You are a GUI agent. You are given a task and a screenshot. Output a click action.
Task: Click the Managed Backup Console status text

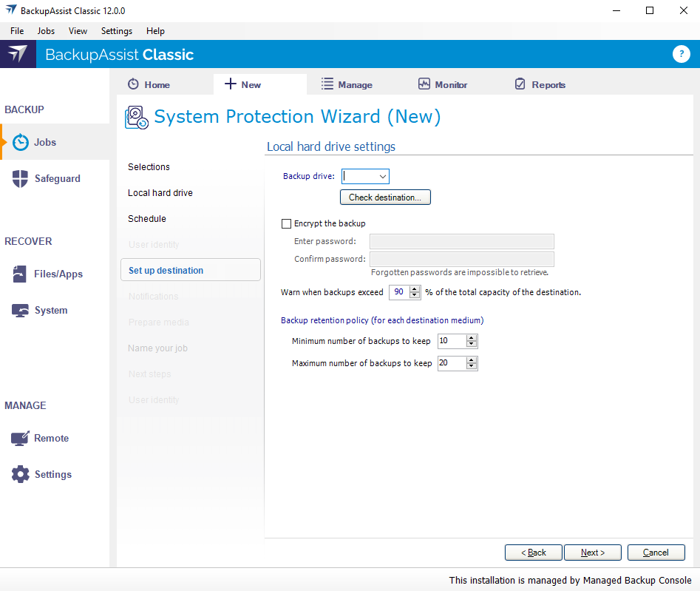coord(570,580)
